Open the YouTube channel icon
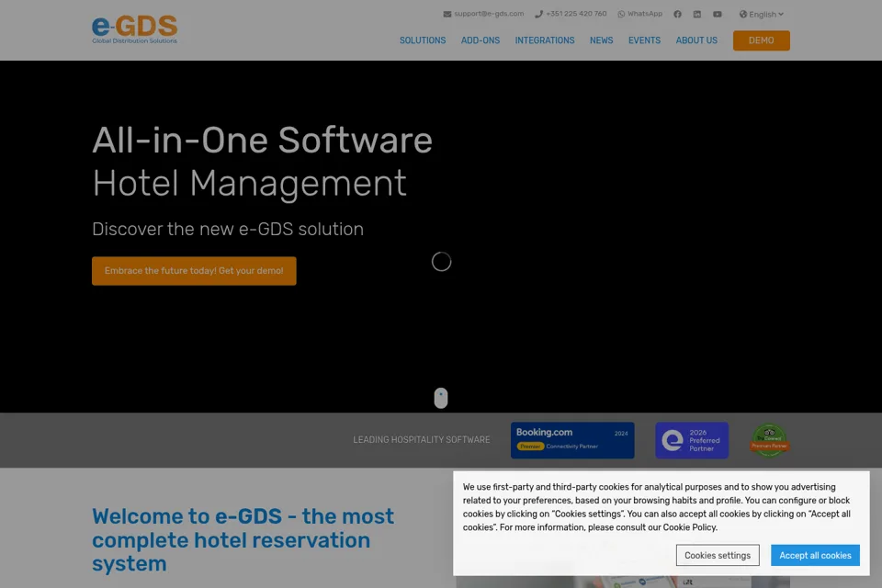Image resolution: width=882 pixels, height=588 pixels. [x=718, y=14]
